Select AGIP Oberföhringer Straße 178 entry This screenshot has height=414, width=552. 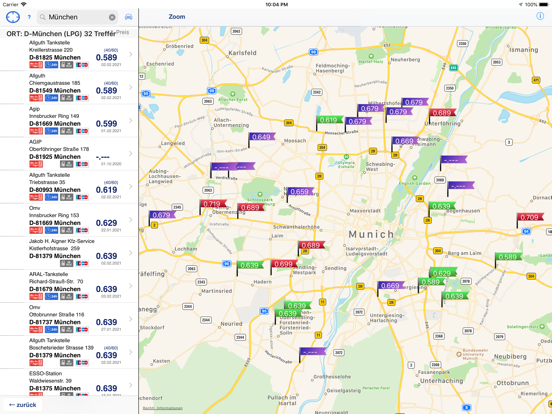(x=69, y=153)
